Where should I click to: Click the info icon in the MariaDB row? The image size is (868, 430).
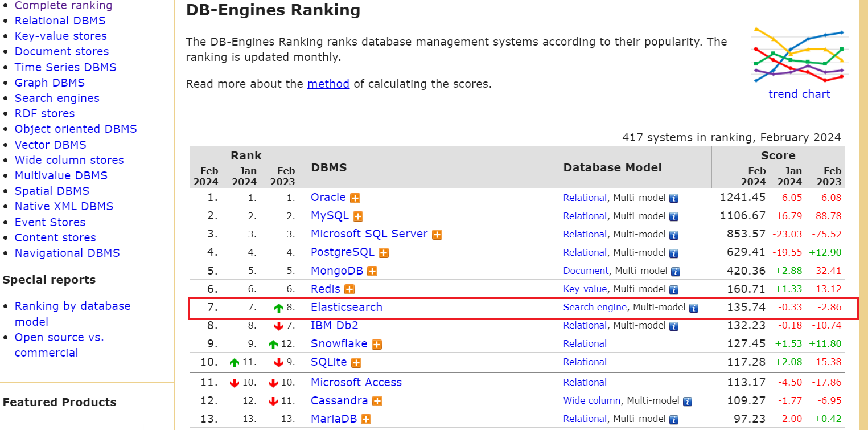(x=674, y=420)
